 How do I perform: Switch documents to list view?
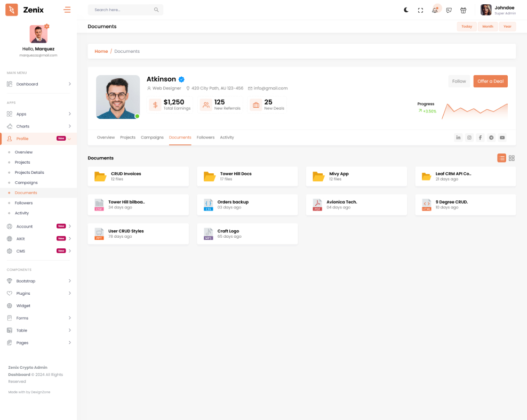501,158
